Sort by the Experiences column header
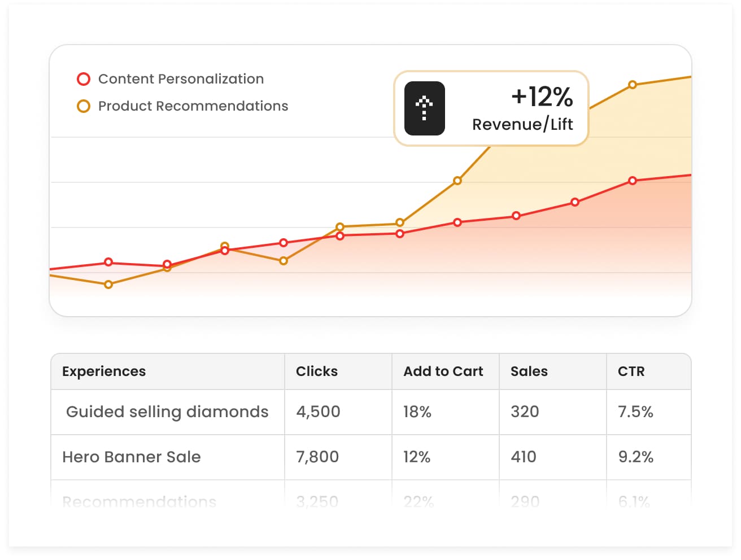Image resolution: width=741 pixels, height=560 pixels. (104, 371)
